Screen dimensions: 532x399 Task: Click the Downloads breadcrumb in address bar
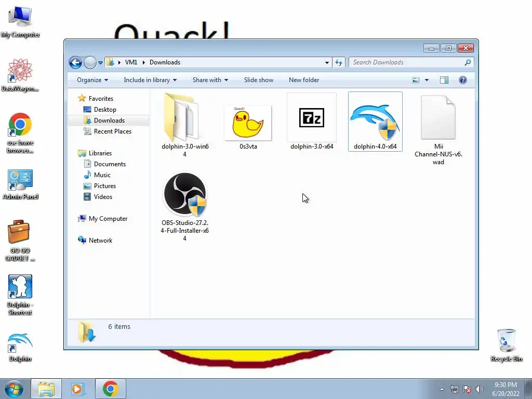(x=165, y=62)
